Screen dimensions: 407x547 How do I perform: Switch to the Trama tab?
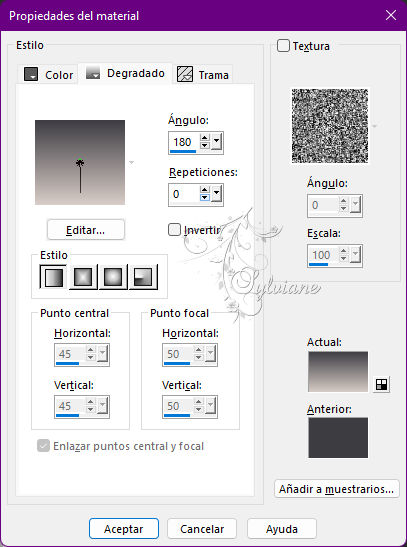click(x=204, y=75)
